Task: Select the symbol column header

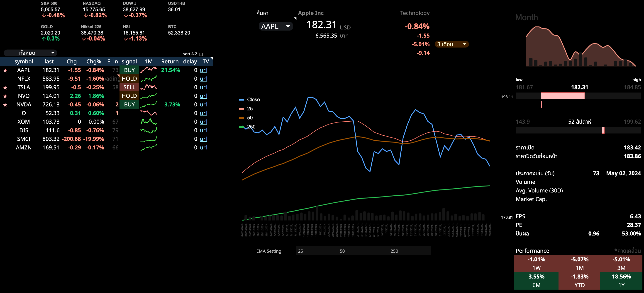Action: click(x=24, y=61)
